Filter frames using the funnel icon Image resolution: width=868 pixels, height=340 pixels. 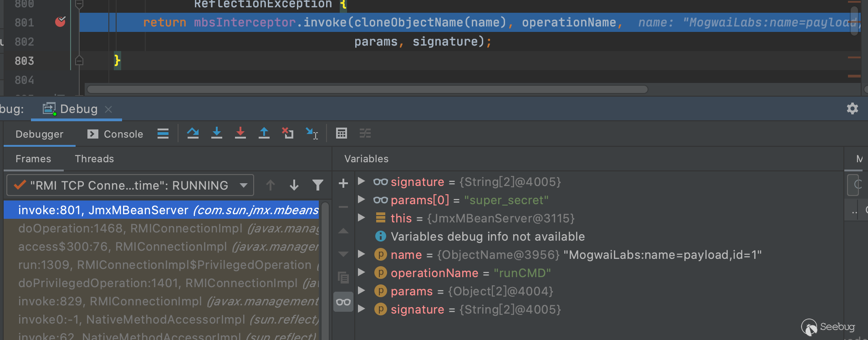tap(318, 185)
